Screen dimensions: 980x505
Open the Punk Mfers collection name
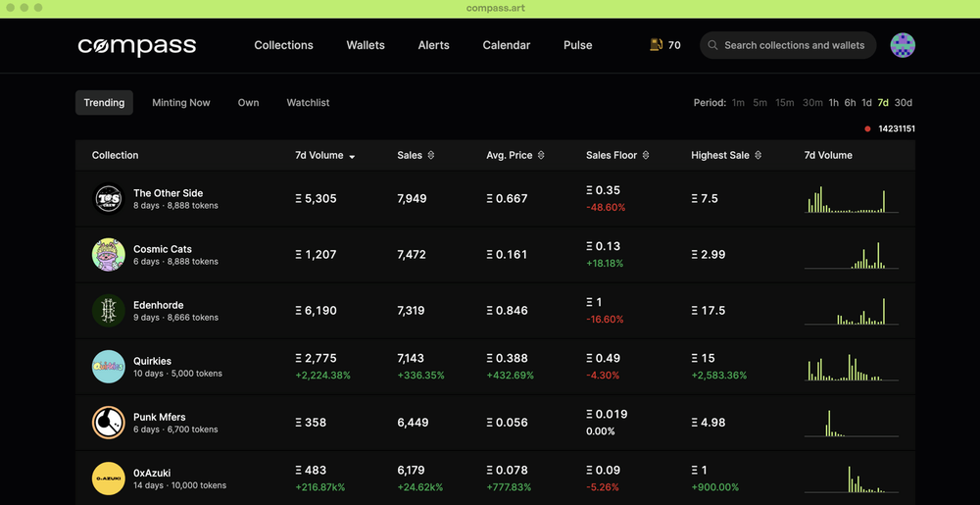[160, 417]
